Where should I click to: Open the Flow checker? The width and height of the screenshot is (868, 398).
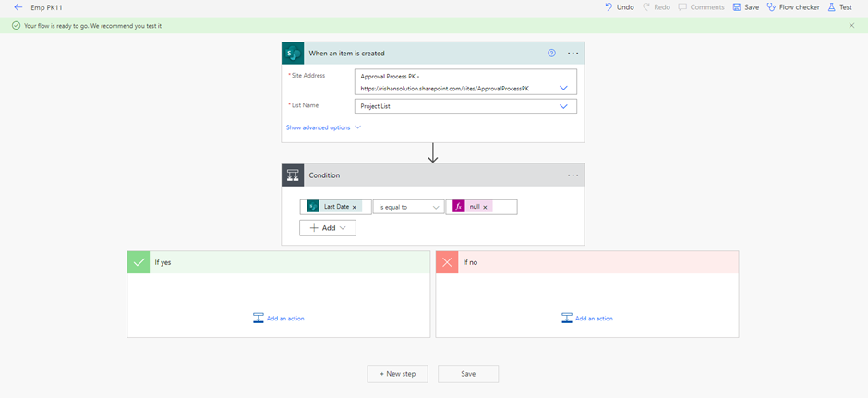(793, 7)
